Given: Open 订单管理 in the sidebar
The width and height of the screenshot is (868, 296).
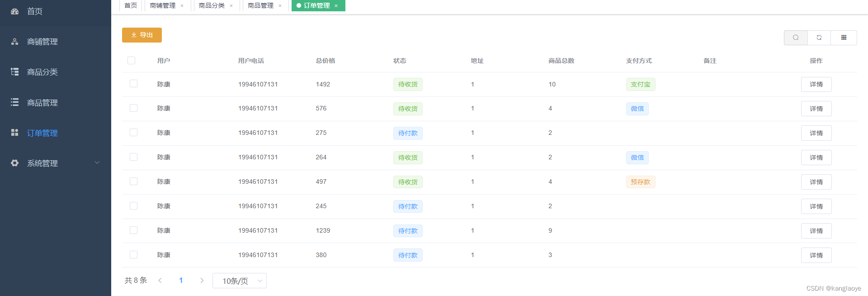Looking at the screenshot, I should tap(42, 133).
